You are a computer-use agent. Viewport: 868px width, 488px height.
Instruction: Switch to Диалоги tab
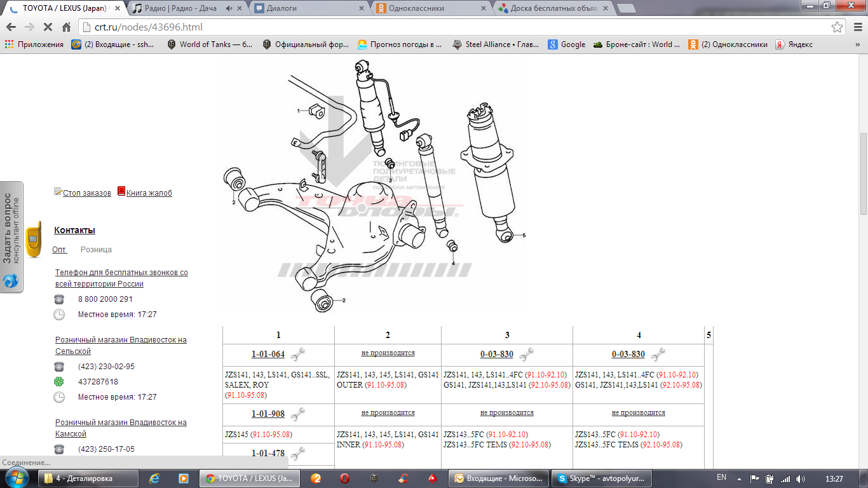tap(308, 8)
